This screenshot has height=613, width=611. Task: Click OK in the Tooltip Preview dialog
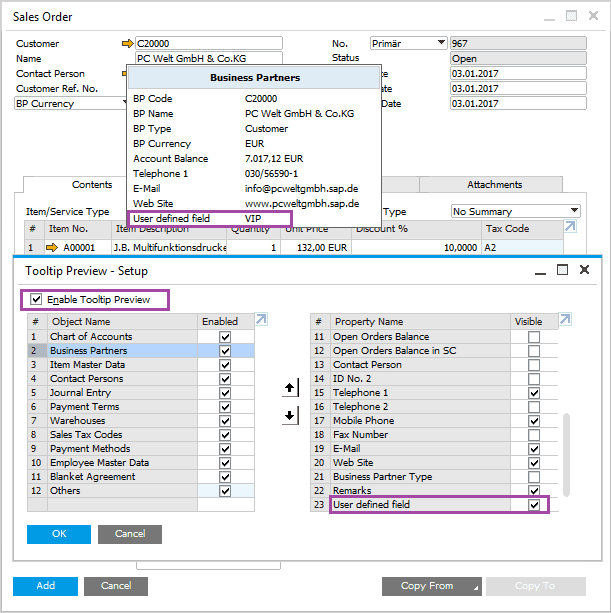click(59, 534)
